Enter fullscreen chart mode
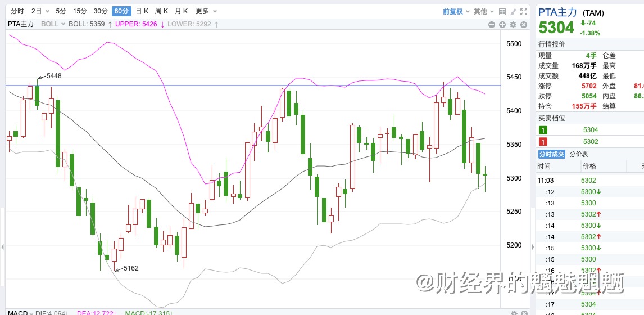The width and height of the screenshot is (644, 315). pyautogui.click(x=525, y=11)
